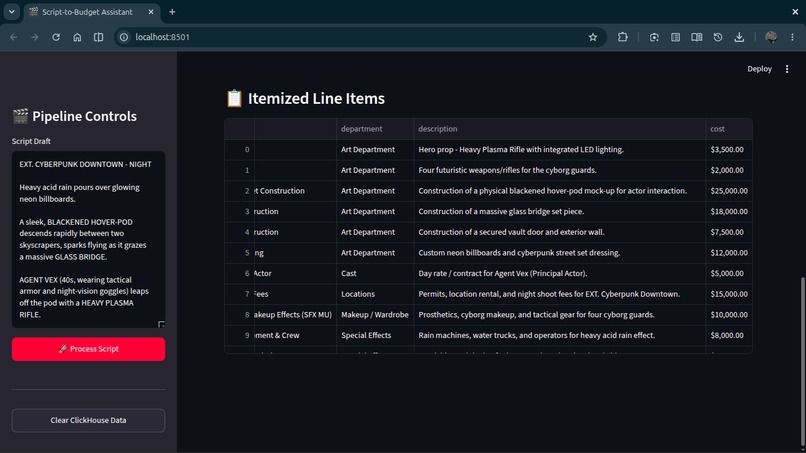This screenshot has height=453, width=806.
Task: Bookmark this page with the star icon
Action: [x=593, y=37]
